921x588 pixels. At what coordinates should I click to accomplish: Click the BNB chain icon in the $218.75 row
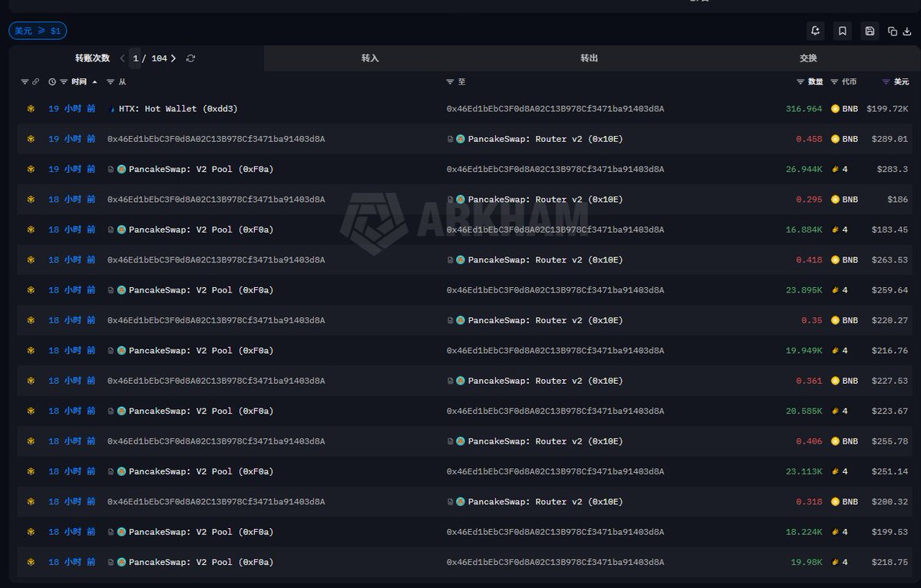click(x=31, y=563)
